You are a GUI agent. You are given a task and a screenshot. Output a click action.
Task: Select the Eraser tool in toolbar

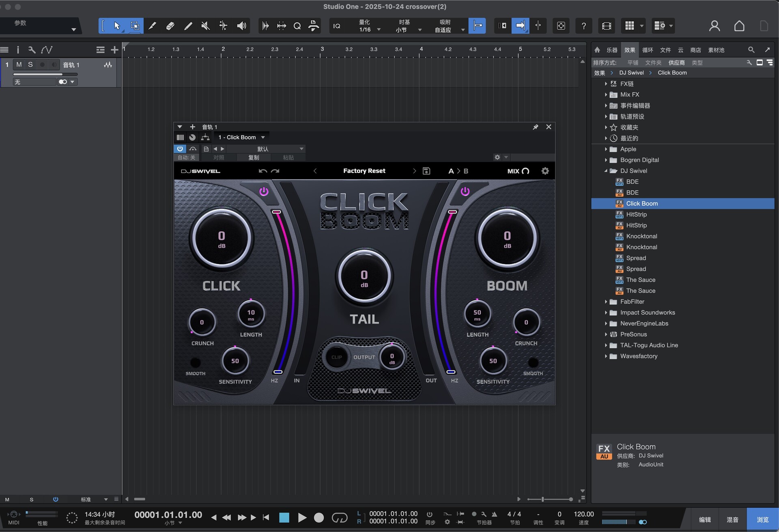170,26
